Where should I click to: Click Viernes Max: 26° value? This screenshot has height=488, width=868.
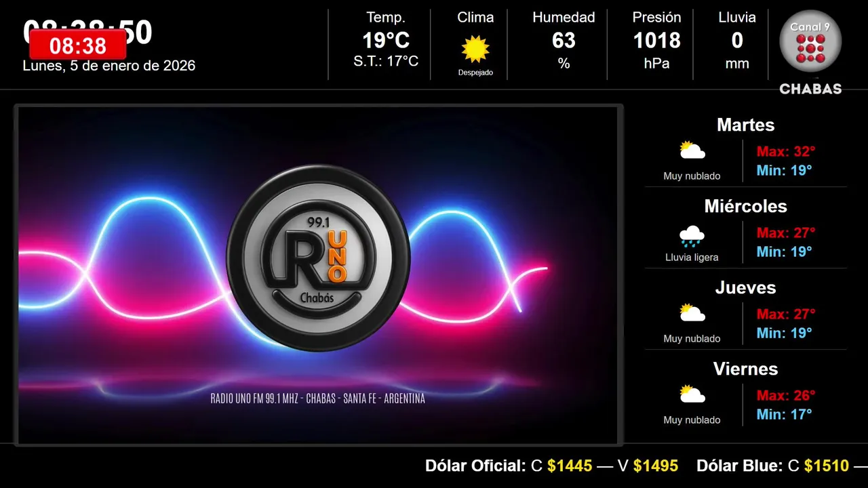tap(786, 395)
